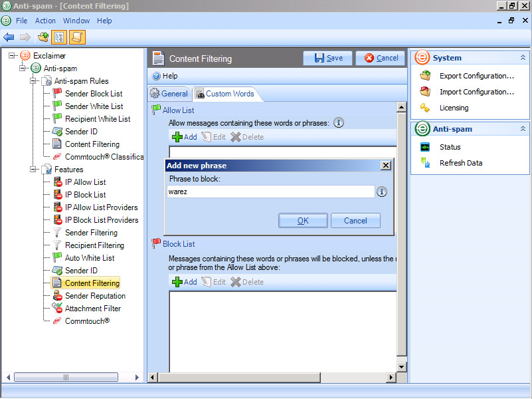Click Edit in the Allow List toolbar
The image size is (532, 399).
(x=213, y=137)
